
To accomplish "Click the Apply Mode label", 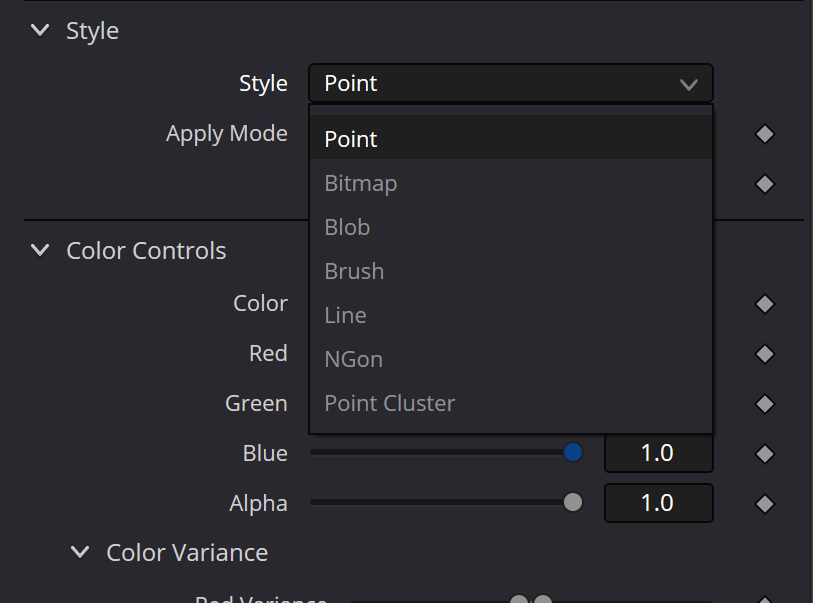I will pos(227,134).
